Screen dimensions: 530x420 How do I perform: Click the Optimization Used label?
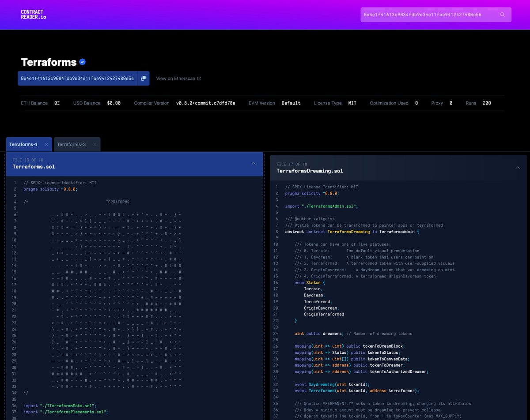point(389,103)
